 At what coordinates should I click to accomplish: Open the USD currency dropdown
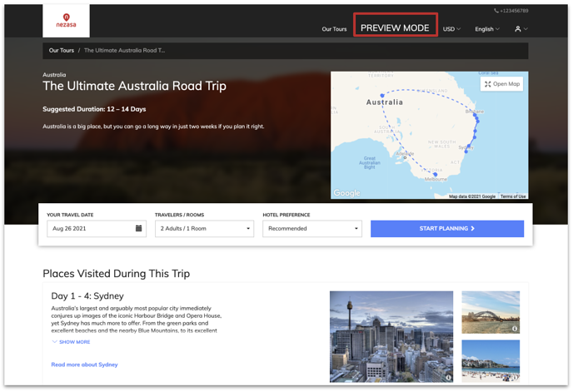coord(451,29)
